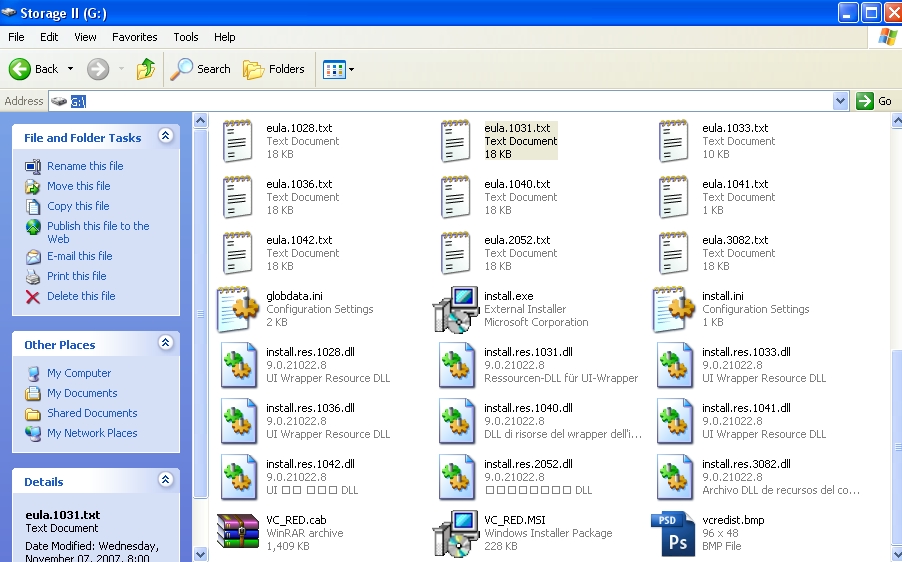
Task: Collapse the File and Folder Tasks panel
Action: 166,137
